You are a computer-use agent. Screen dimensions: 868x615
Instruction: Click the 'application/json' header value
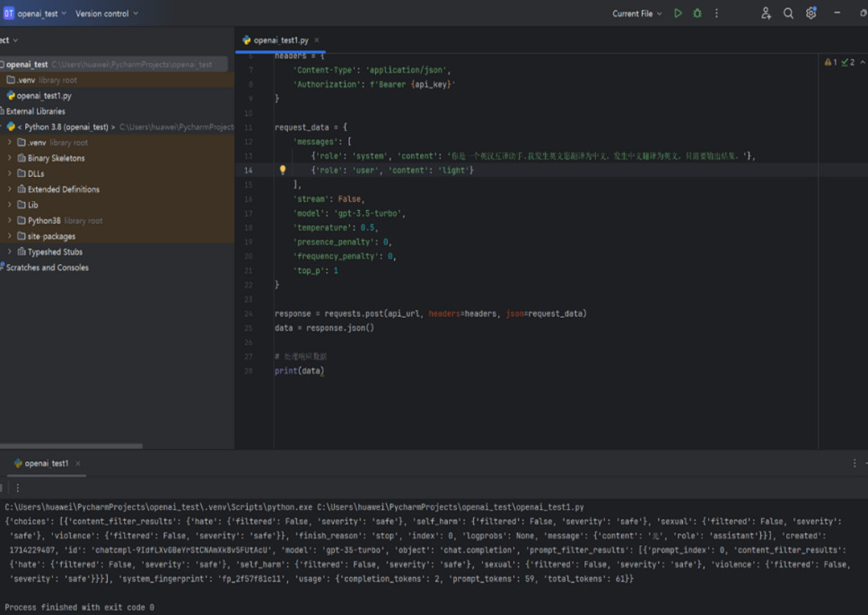coord(406,70)
